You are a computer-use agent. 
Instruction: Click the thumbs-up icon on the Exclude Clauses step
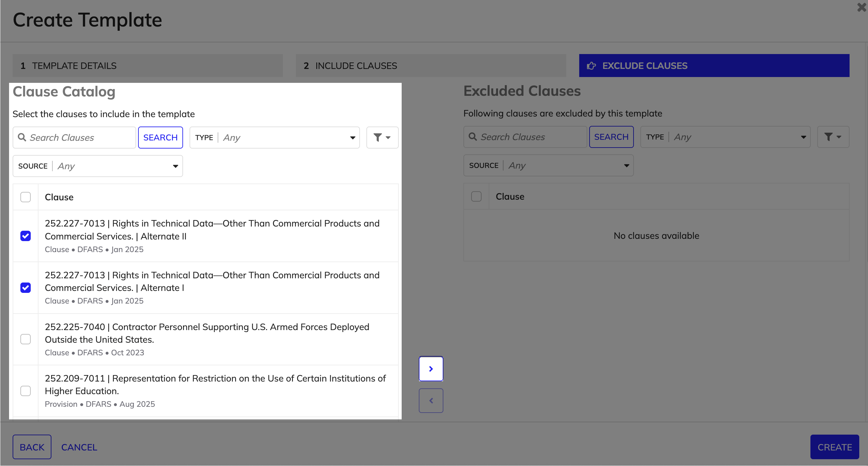pos(591,66)
